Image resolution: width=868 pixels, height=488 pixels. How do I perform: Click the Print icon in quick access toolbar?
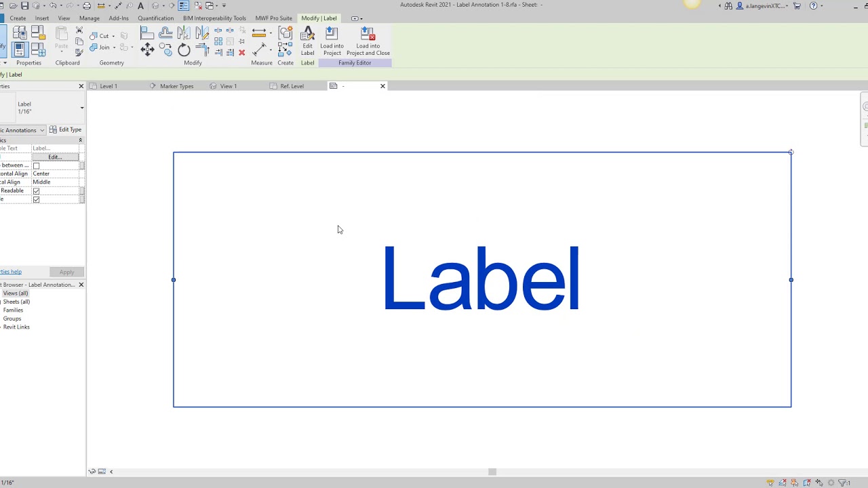click(87, 5)
